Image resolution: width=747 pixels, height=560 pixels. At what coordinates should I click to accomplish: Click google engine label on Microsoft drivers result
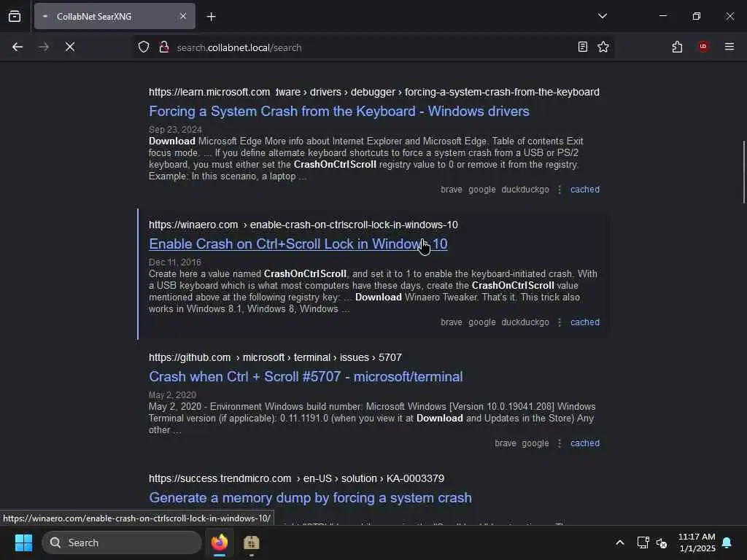pyautogui.click(x=481, y=190)
